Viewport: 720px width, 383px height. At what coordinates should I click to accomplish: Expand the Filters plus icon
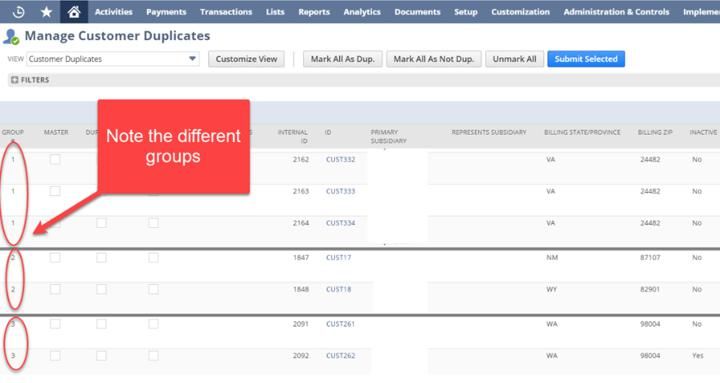click(x=15, y=80)
